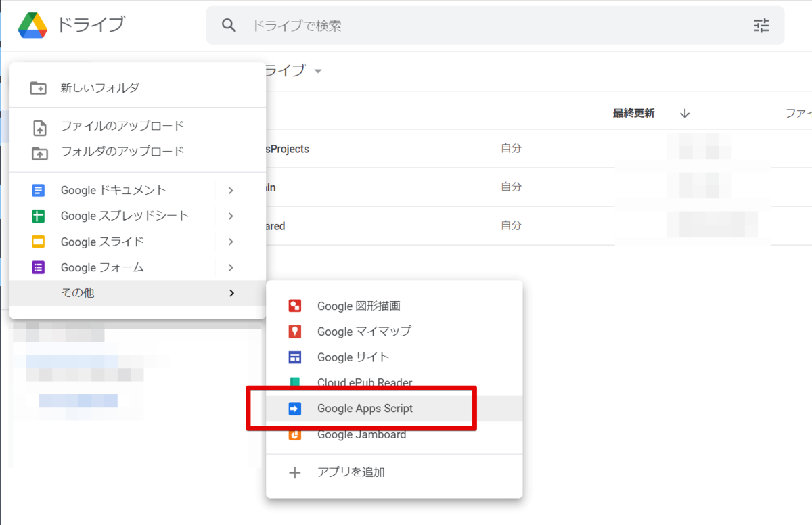This screenshot has height=525, width=812.
Task: Click the new folder icon
Action: (x=39, y=87)
